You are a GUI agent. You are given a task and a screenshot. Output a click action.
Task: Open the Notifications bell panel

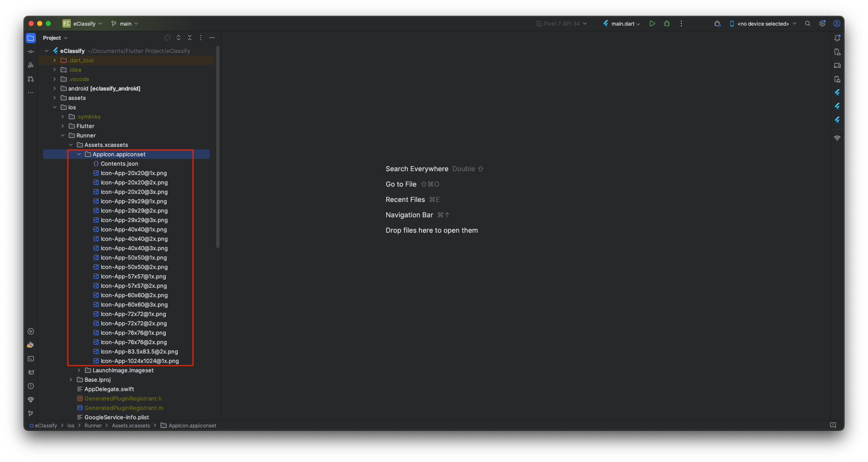(837, 38)
